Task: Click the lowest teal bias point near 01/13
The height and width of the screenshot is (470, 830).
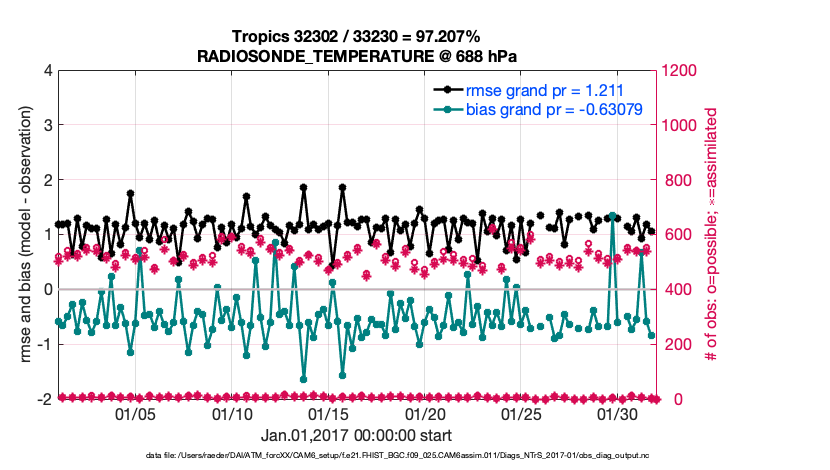Action: [x=303, y=379]
